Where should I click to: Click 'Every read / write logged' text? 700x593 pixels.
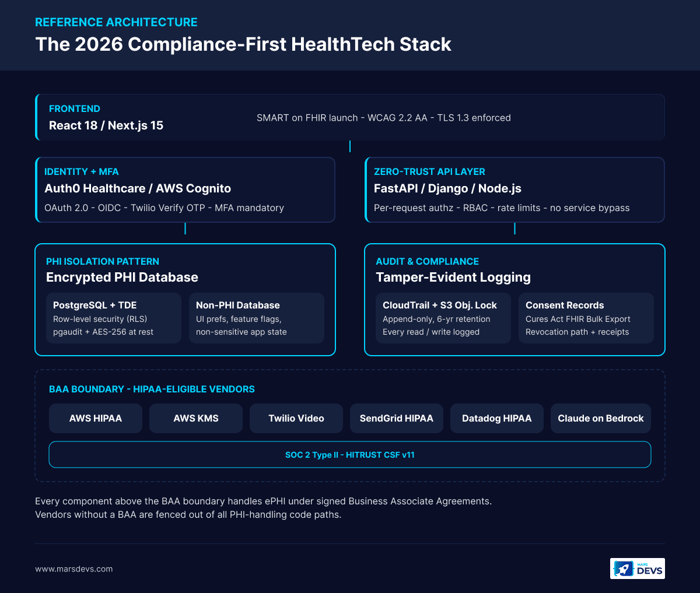[431, 332]
